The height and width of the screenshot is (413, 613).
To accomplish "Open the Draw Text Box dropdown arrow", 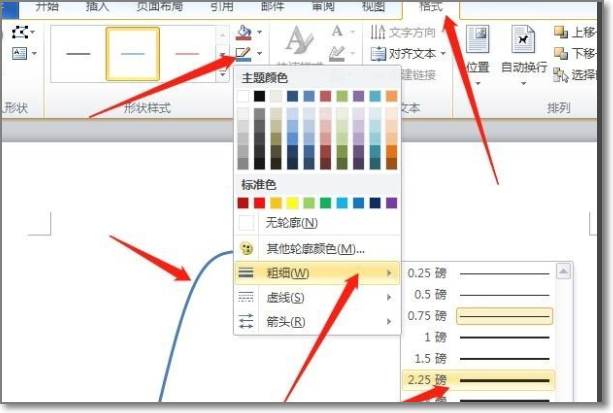I will [x=34, y=53].
